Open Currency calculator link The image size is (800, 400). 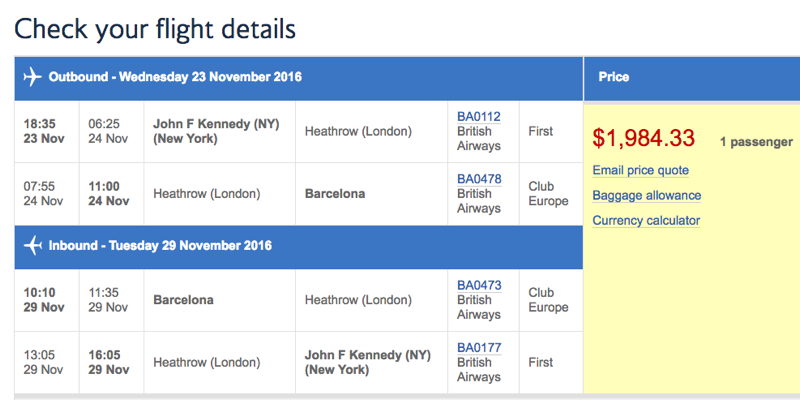pyautogui.click(x=646, y=220)
